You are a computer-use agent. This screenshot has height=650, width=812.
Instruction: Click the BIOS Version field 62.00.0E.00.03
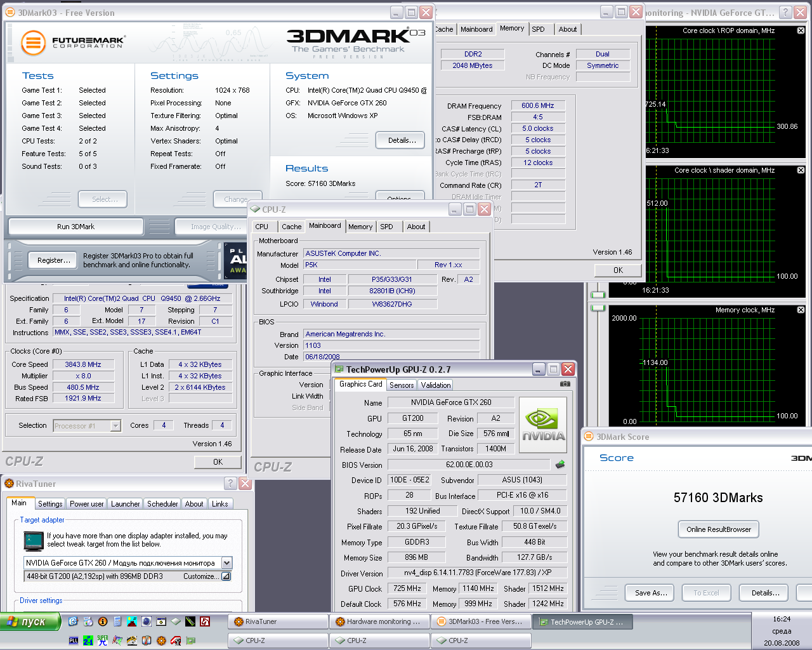click(469, 465)
